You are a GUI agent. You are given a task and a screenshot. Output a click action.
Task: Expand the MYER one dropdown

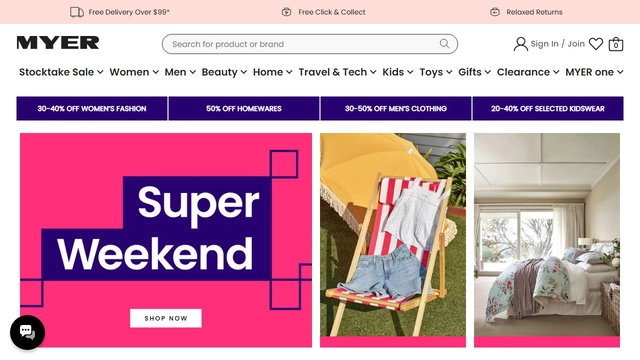click(x=594, y=72)
